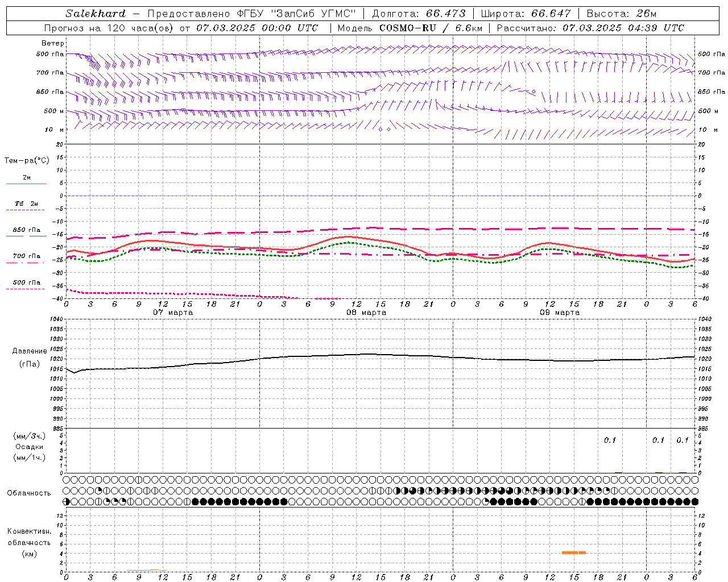The width and height of the screenshot is (728, 582).
Task: Click the "10 м" wind level label on the left
Action: coord(55,130)
